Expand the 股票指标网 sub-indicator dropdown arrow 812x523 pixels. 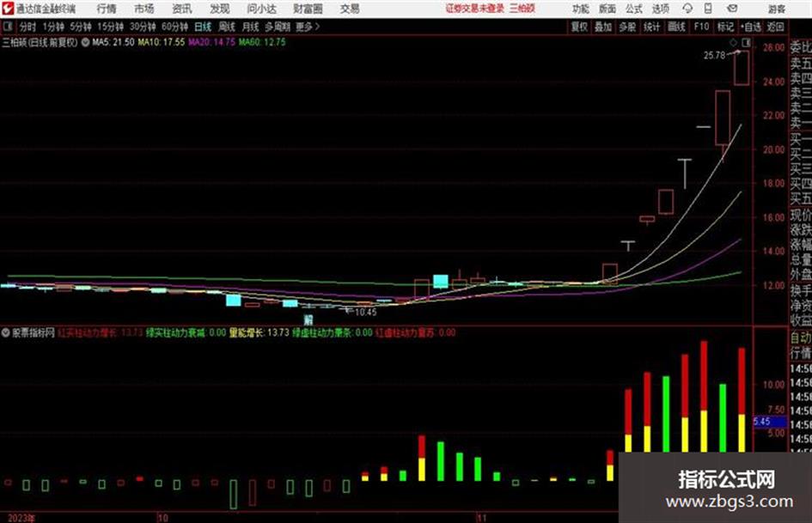click(x=6, y=333)
